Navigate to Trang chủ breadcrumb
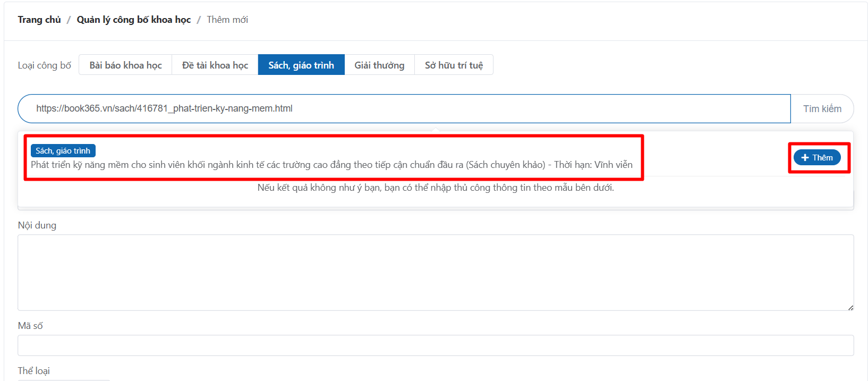868x381 pixels. click(x=39, y=20)
